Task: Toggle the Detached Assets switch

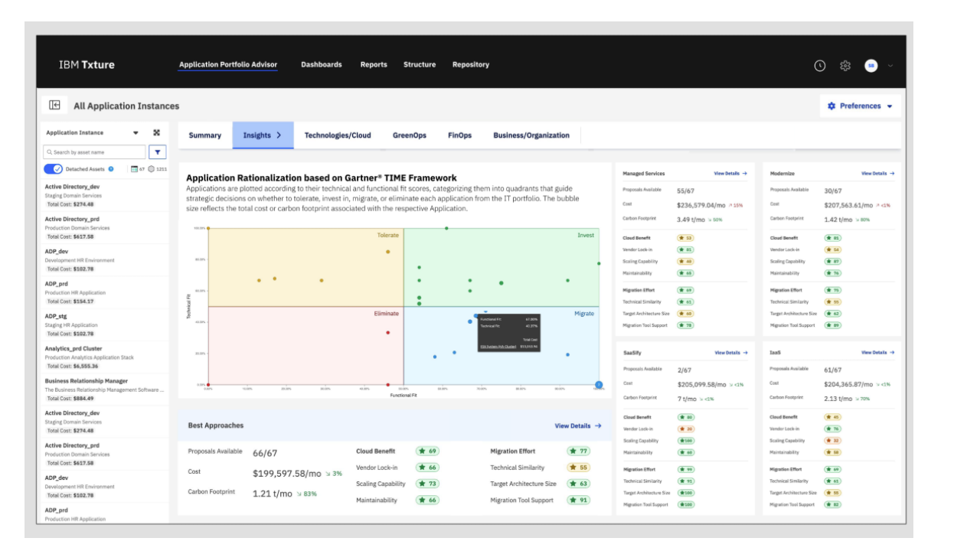Action: click(x=53, y=168)
